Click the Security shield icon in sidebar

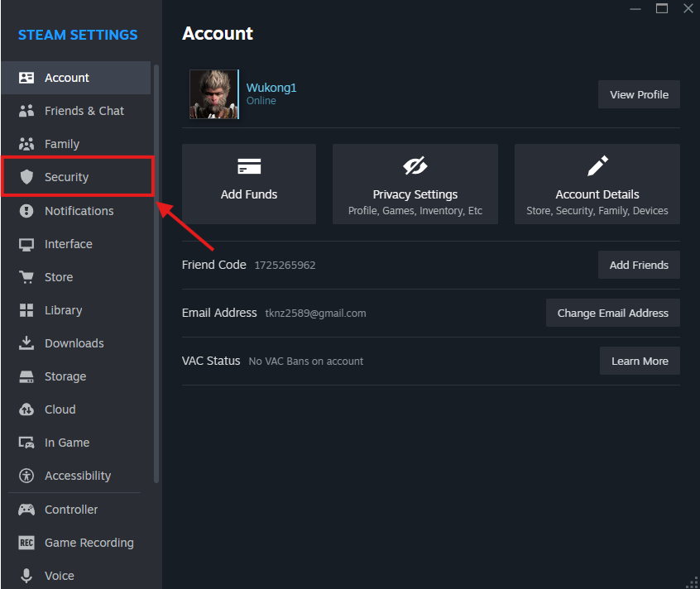tap(26, 177)
